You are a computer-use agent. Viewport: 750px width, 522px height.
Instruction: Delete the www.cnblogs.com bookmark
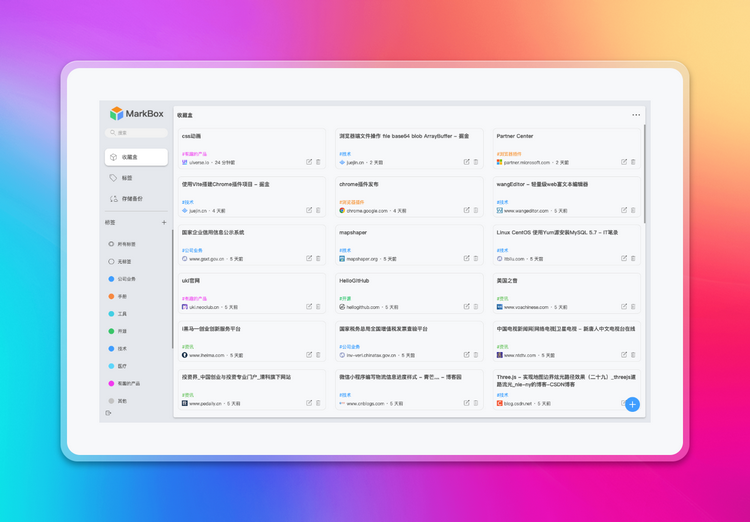click(475, 403)
